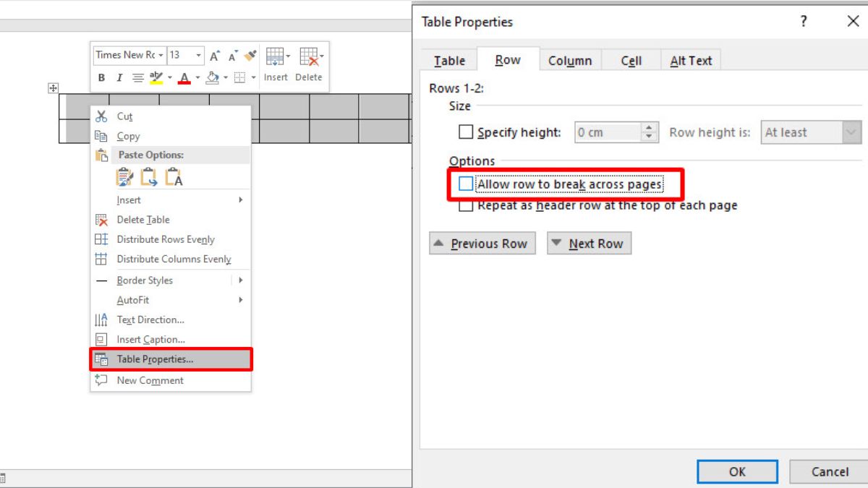The width and height of the screenshot is (868, 488).
Task: Click the Increase Font Size icon
Action: [215, 56]
